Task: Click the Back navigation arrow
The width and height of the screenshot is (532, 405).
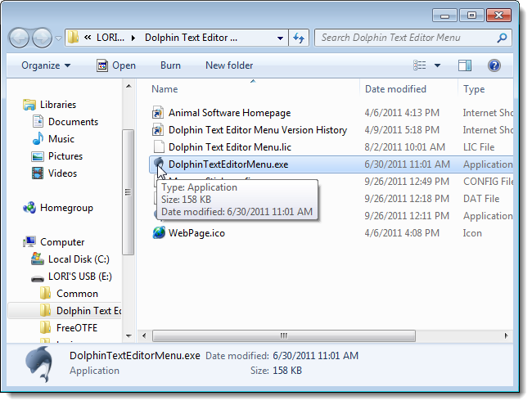Action: 19,38
